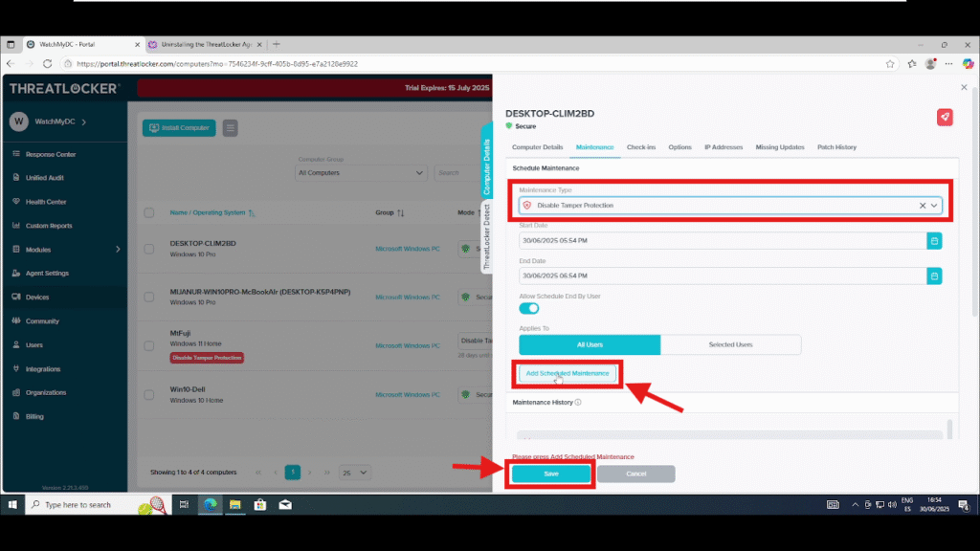Switch to the Missing Updates tab
The width and height of the screenshot is (980, 551).
[780, 147]
